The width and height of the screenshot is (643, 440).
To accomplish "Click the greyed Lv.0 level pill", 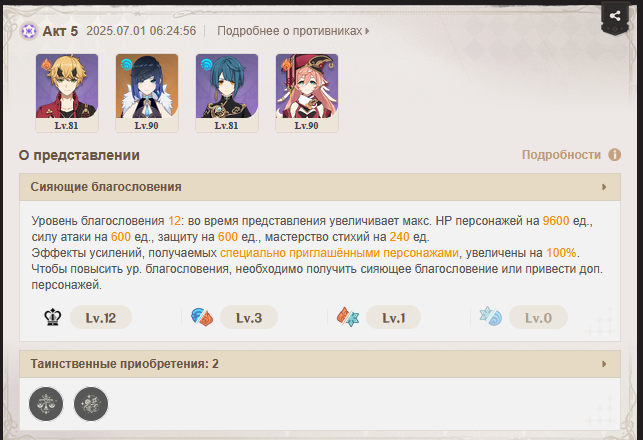I will click(x=538, y=317).
